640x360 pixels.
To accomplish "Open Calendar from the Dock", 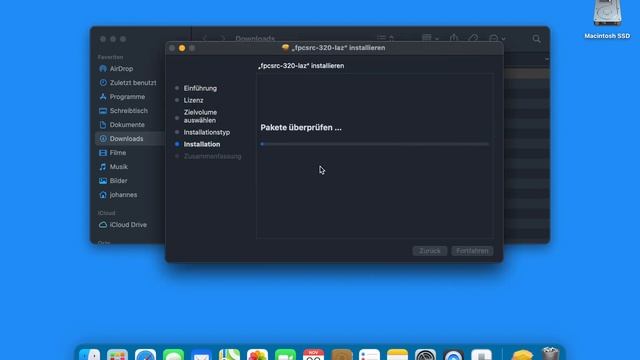I will tap(313, 354).
